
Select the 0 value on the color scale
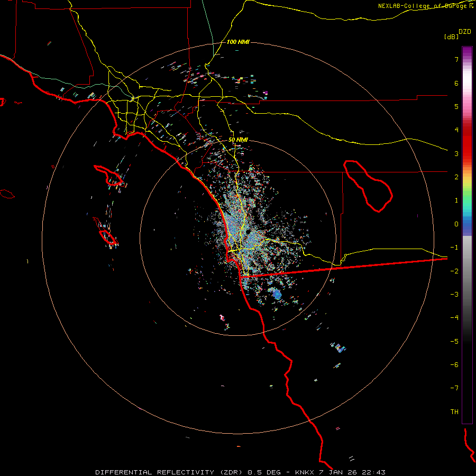point(456,224)
